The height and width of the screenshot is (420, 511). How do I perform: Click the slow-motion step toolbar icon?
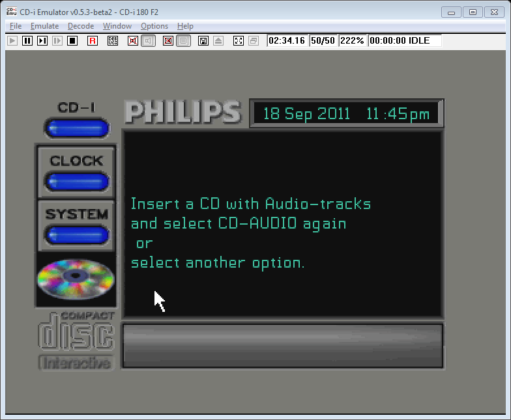pyautogui.click(x=57, y=40)
